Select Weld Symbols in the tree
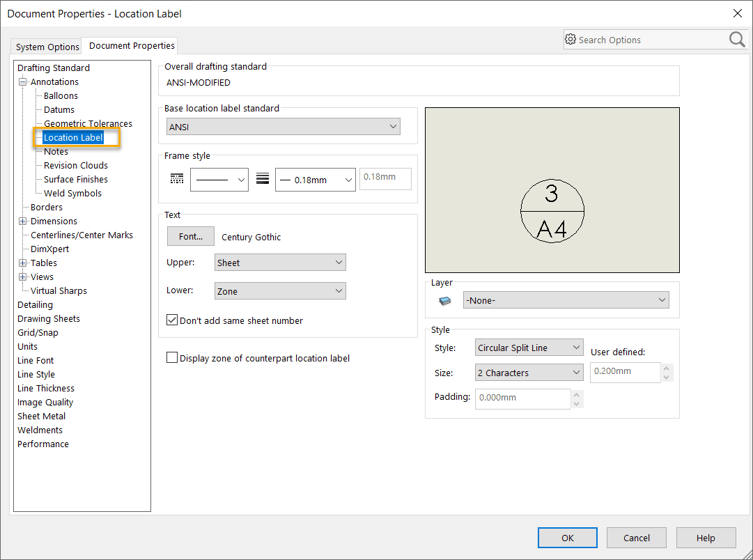Screen dimensions: 753x560 (72, 193)
